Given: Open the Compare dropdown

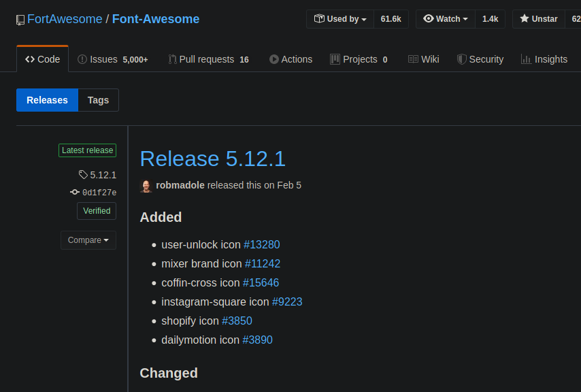Looking at the screenshot, I should pos(88,240).
